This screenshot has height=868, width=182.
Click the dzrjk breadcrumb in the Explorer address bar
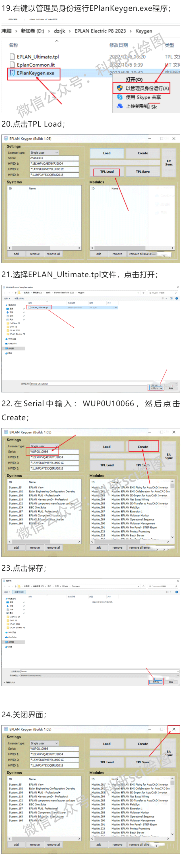point(60,31)
